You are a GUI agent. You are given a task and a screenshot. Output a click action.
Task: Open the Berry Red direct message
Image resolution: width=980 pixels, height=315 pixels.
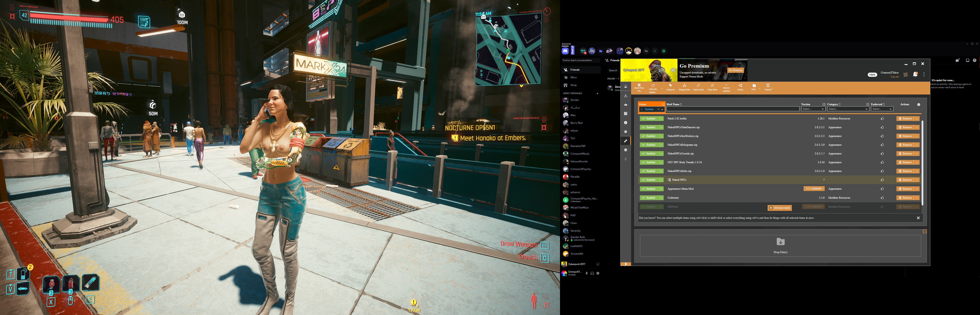[581, 123]
